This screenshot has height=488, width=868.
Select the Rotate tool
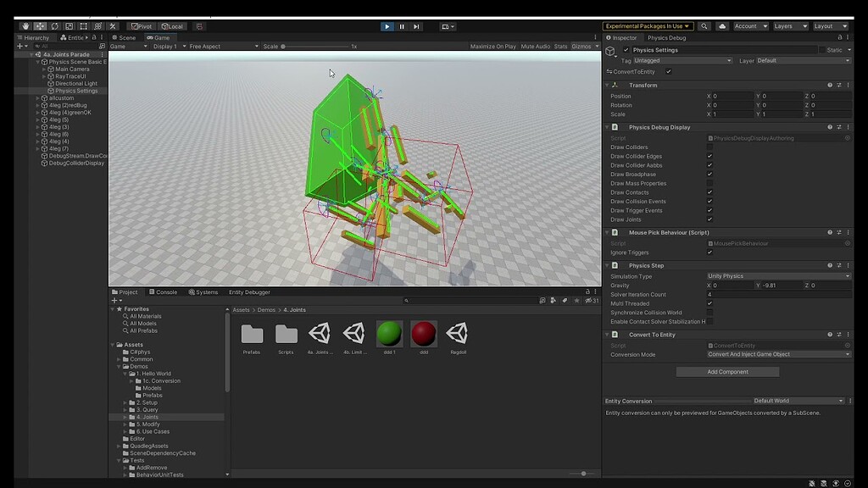coord(54,25)
